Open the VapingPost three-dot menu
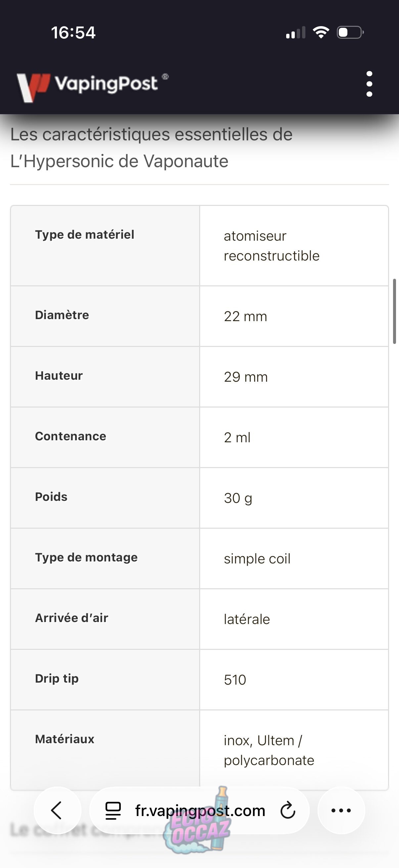 point(369,84)
